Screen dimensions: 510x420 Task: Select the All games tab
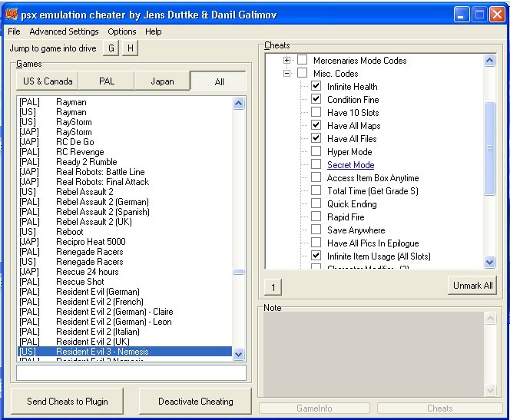(219, 81)
